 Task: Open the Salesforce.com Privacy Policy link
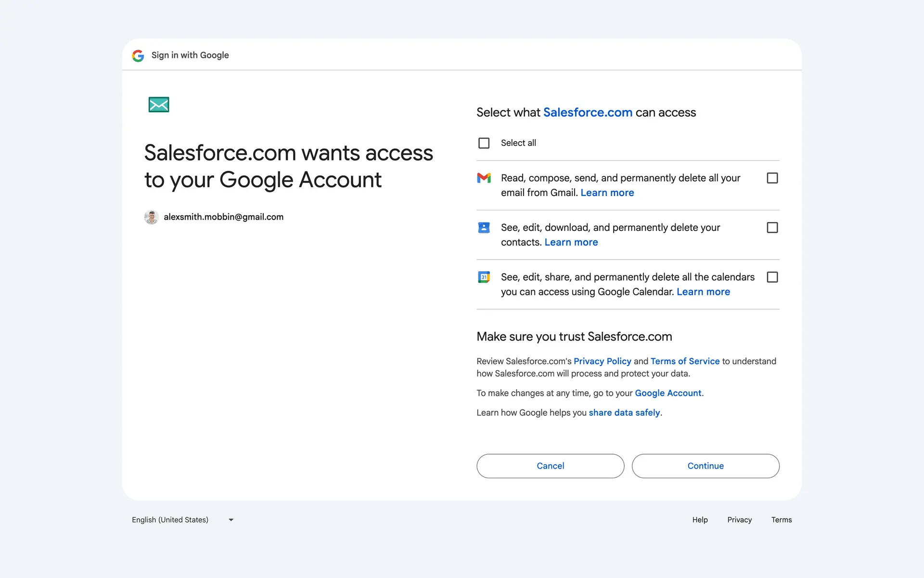click(602, 361)
